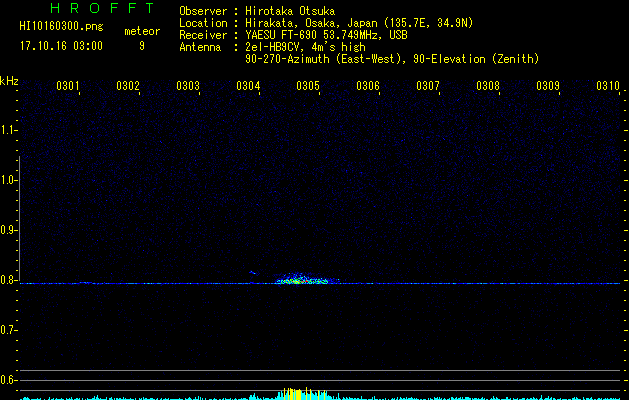The image size is (629, 400).
Task: Click the timestamp 17.10.16 03:00
Action: point(61,46)
